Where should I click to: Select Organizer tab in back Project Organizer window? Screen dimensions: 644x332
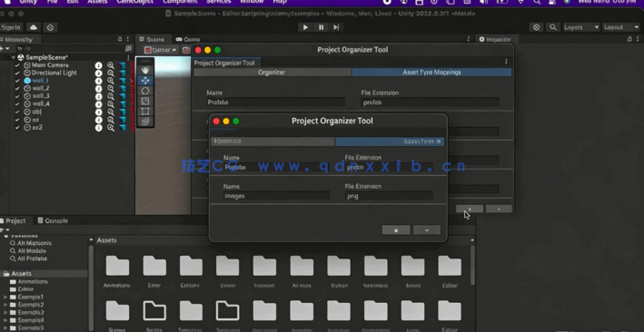point(272,73)
